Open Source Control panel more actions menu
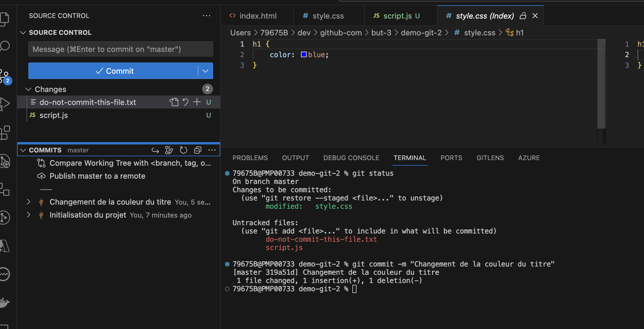The image size is (644, 329). point(207,16)
